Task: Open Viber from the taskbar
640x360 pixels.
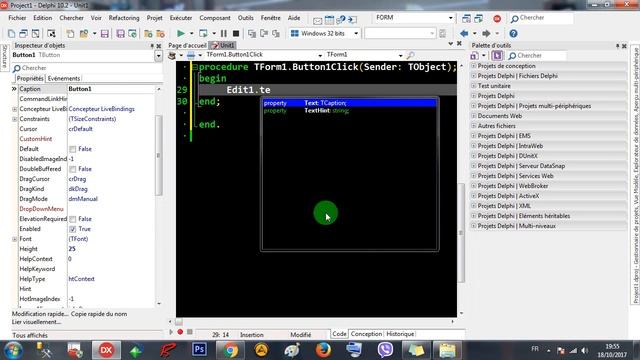Action: (385, 350)
